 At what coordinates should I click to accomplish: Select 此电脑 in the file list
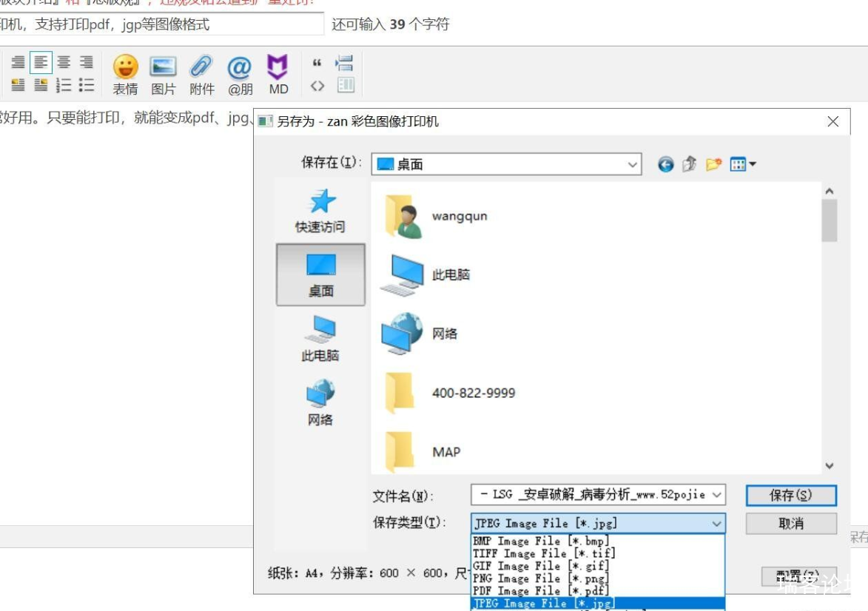(x=425, y=275)
